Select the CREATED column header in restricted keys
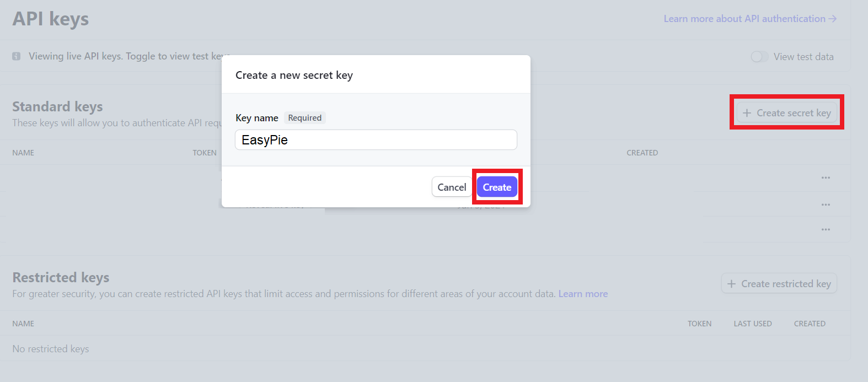 tap(810, 324)
